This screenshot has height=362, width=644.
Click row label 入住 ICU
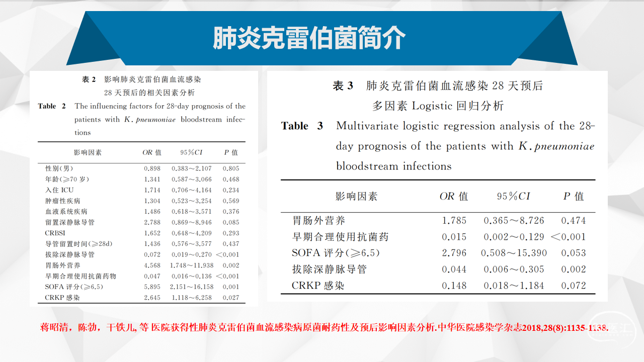click(59, 190)
